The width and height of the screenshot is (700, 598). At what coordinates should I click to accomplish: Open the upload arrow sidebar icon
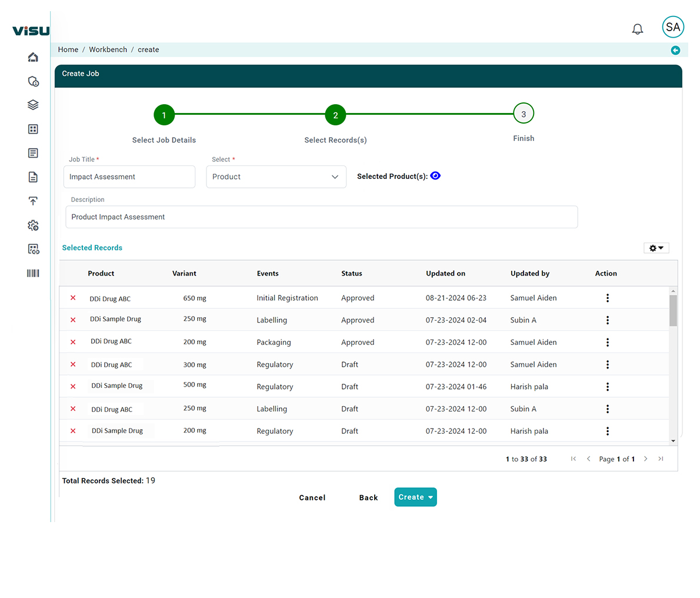click(x=33, y=201)
